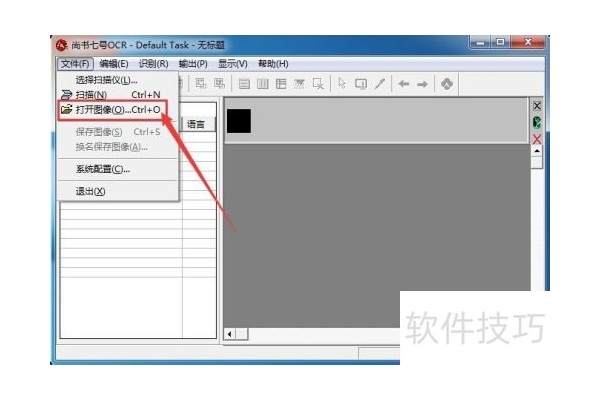Select the horizontal text region tool

coord(244,83)
